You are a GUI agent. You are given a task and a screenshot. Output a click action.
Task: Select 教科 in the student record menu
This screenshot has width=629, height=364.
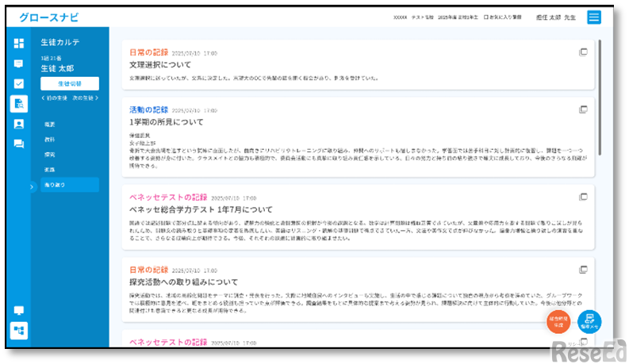tap(50, 140)
